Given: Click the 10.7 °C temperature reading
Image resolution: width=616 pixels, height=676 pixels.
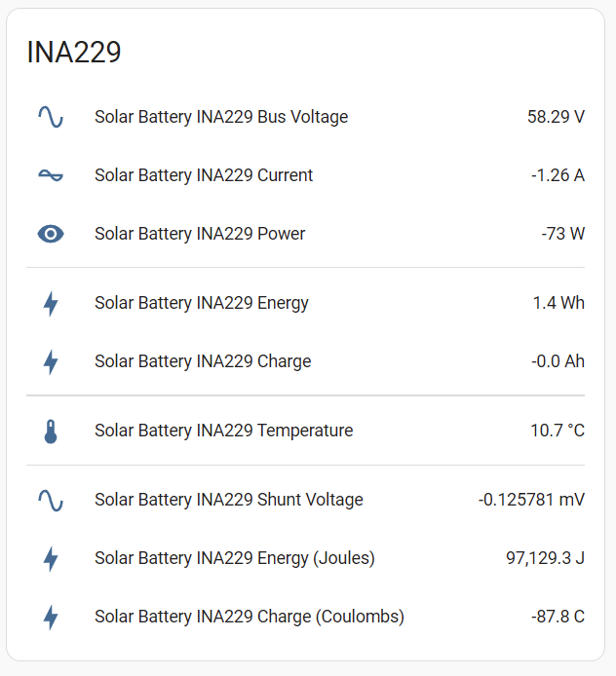Looking at the screenshot, I should (x=558, y=431).
